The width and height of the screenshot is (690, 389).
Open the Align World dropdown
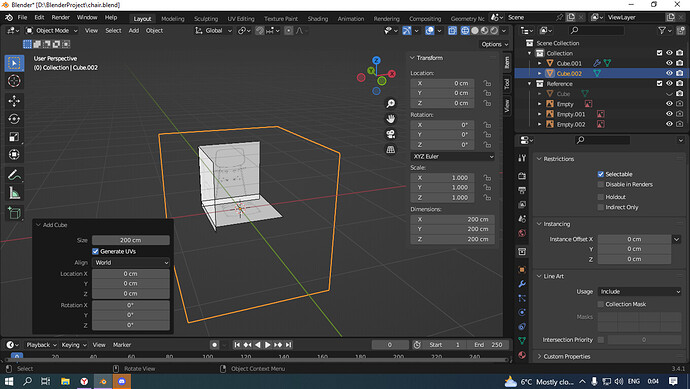(x=131, y=263)
